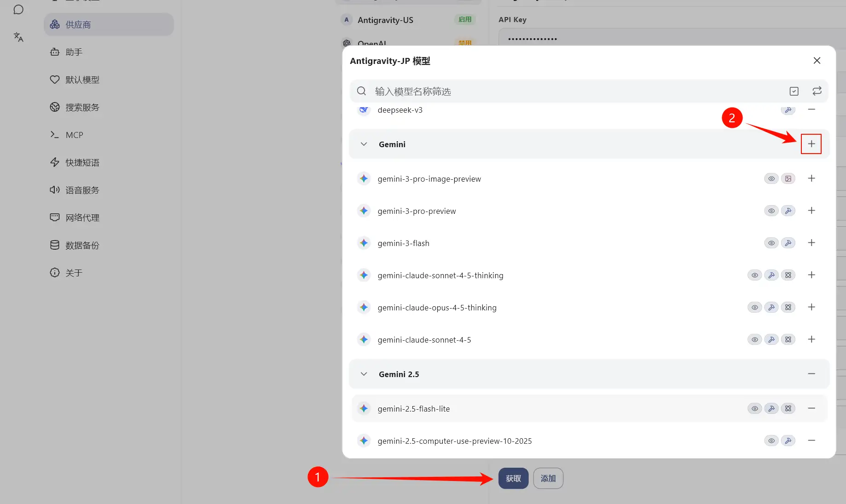Click the 获取 button
The image size is (846, 504).
pos(513,478)
